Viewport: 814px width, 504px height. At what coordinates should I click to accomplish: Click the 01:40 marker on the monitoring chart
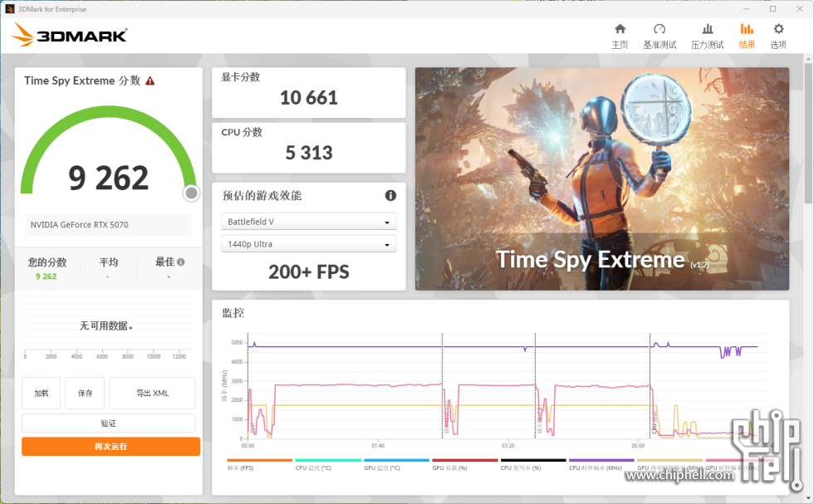pos(378,446)
